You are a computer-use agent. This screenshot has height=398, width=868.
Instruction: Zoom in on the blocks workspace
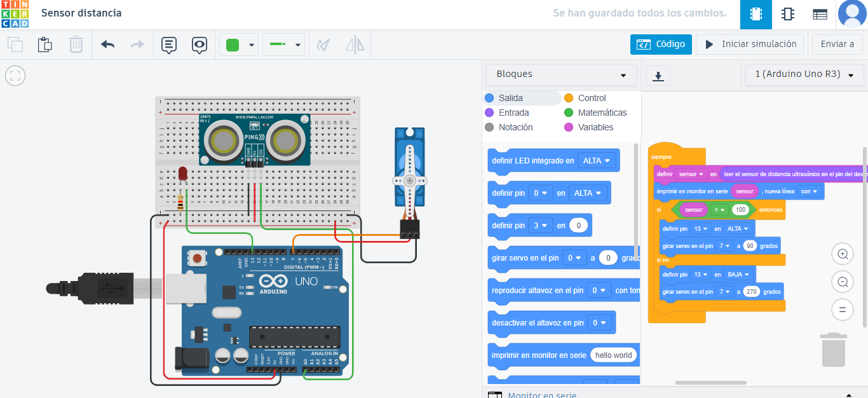click(x=843, y=254)
